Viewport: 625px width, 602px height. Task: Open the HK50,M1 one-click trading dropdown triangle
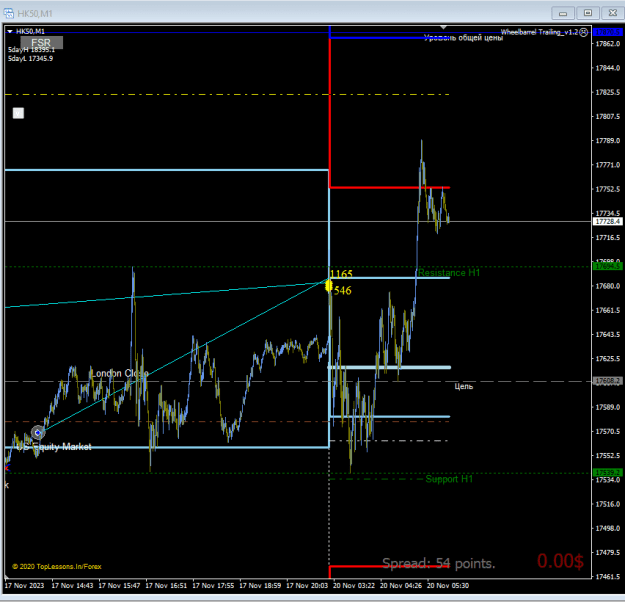click(10, 31)
